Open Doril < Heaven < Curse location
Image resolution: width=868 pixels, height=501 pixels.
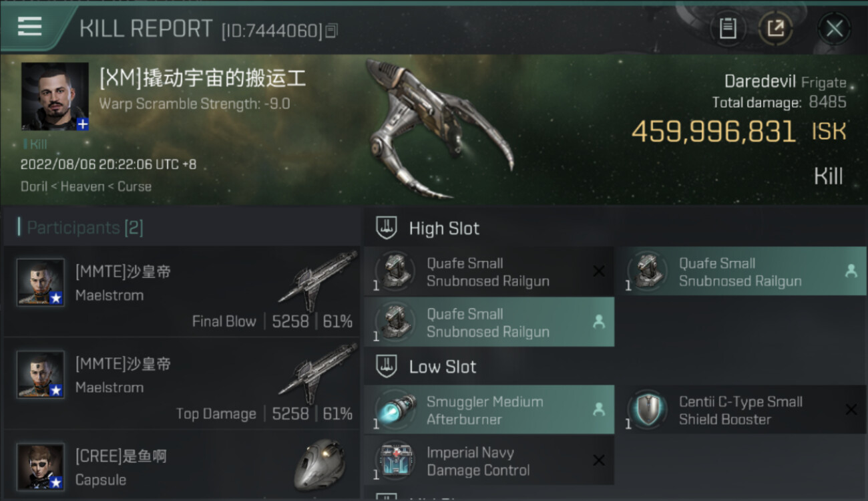tap(86, 186)
